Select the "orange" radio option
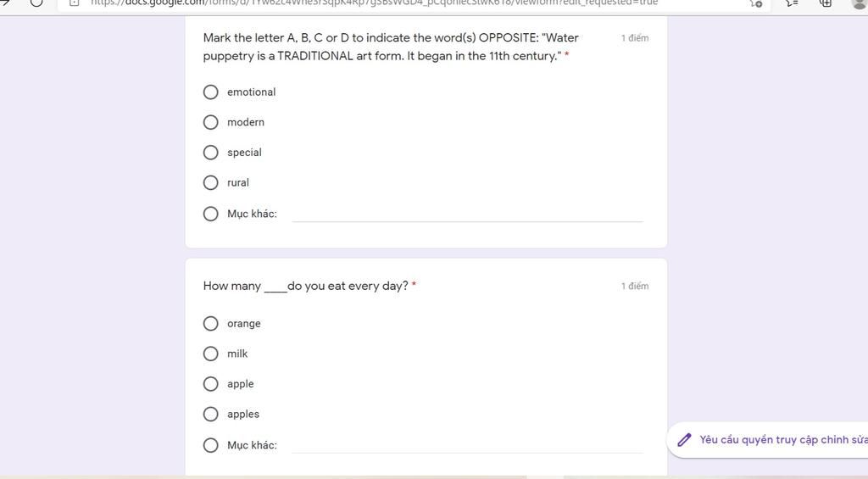The image size is (868, 479). click(x=211, y=323)
